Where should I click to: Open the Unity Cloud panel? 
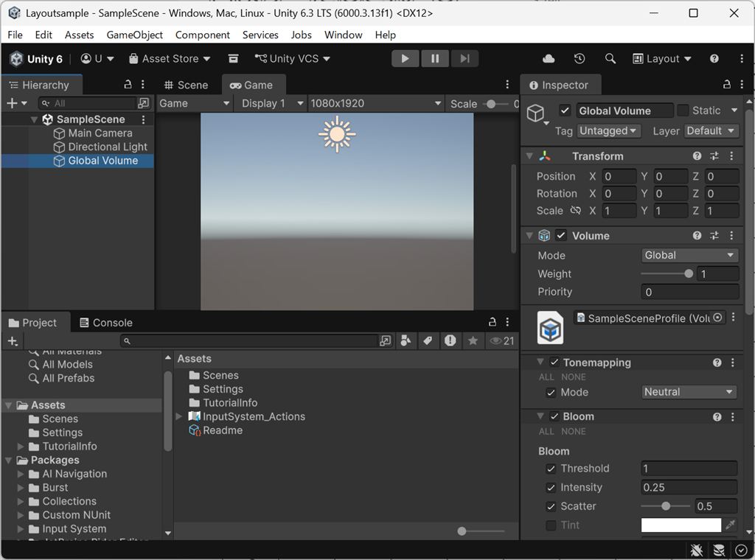[x=547, y=58]
